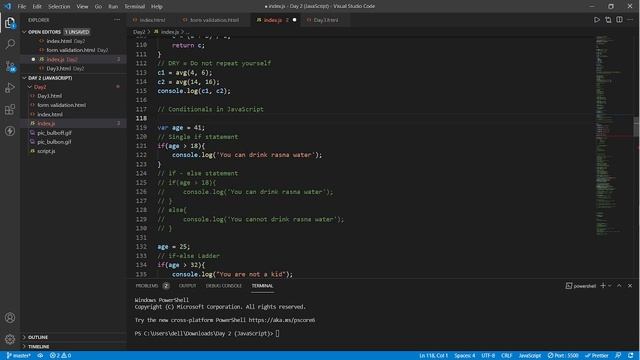This screenshot has height=360, width=640.
Task: Close the terminal panel
Action: tap(630, 286)
